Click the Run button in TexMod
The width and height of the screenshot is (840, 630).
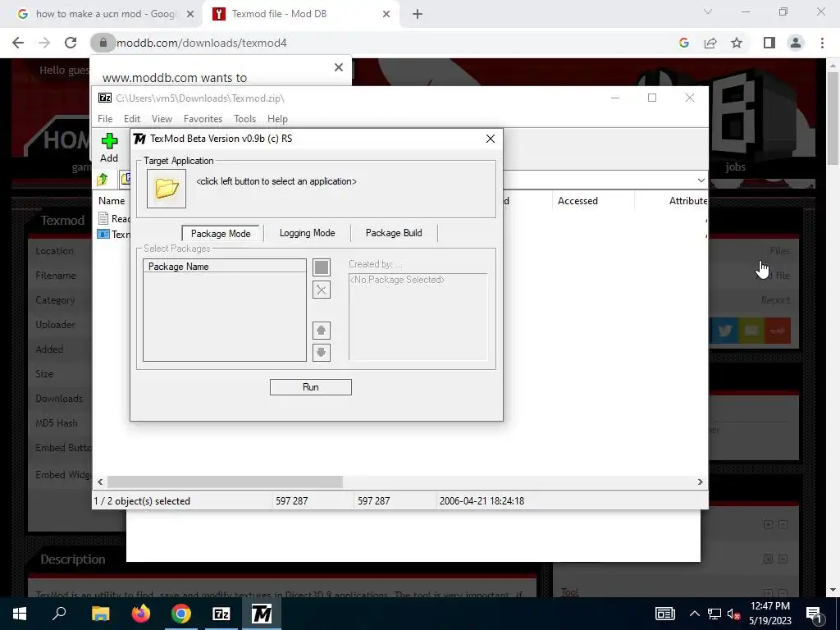coord(311,387)
